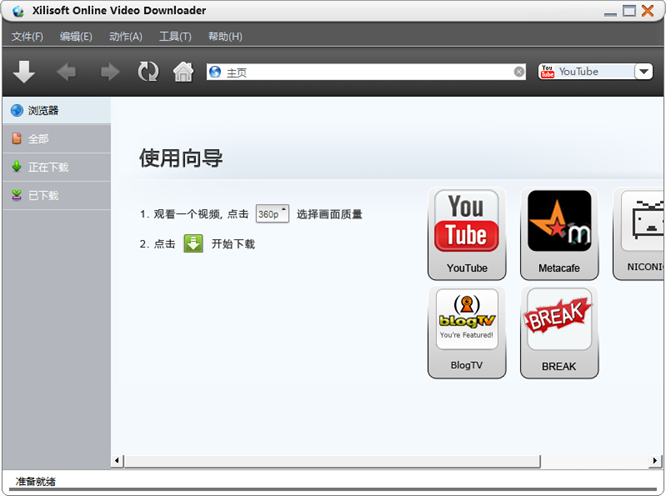Click the download arrow toolbar icon
The width and height of the screenshot is (666, 496).
pyautogui.click(x=24, y=71)
